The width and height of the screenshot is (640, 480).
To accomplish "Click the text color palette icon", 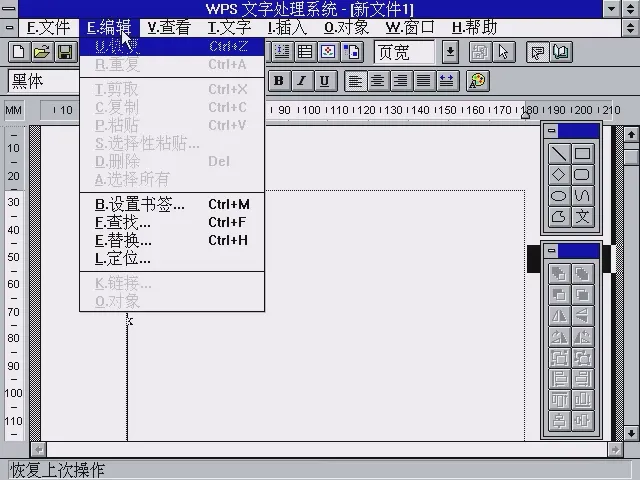I will pos(477,81).
